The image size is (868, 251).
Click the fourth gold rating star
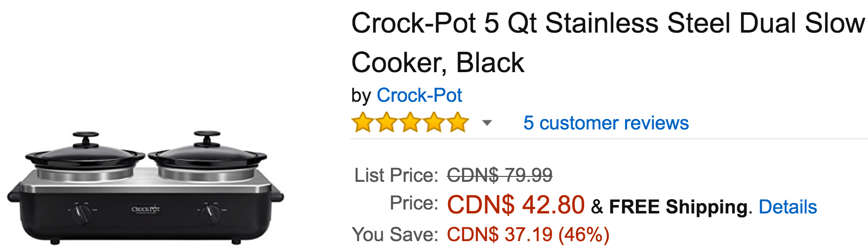(x=434, y=123)
